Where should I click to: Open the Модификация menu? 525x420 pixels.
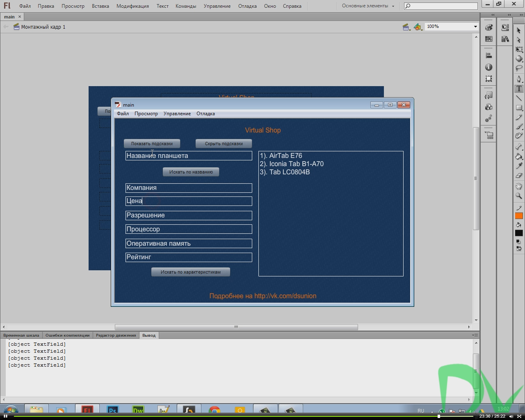tap(132, 6)
